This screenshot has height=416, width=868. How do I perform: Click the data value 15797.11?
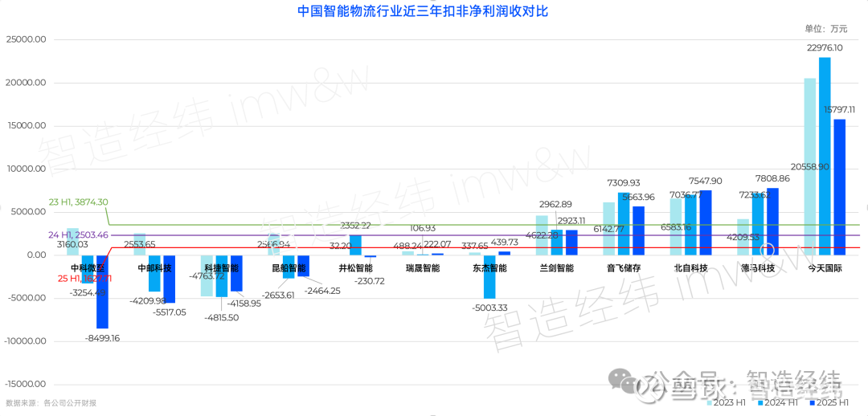840,109
